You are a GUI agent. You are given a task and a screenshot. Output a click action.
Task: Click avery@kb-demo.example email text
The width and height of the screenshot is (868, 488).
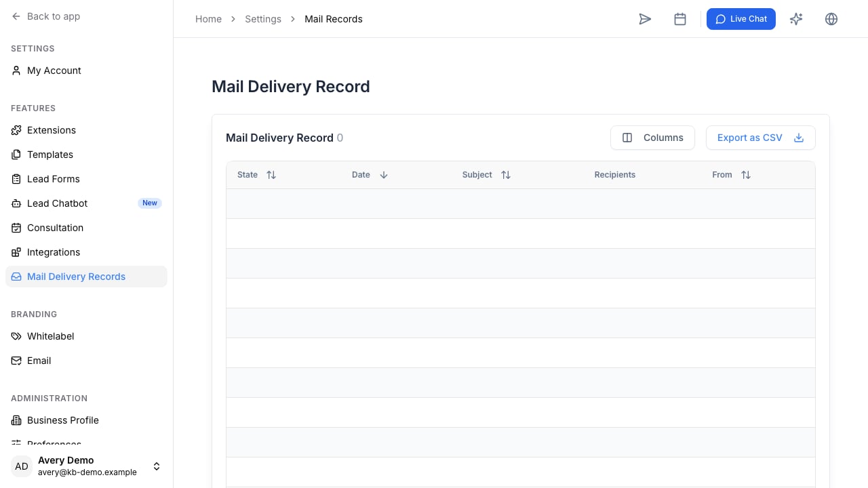tap(87, 472)
